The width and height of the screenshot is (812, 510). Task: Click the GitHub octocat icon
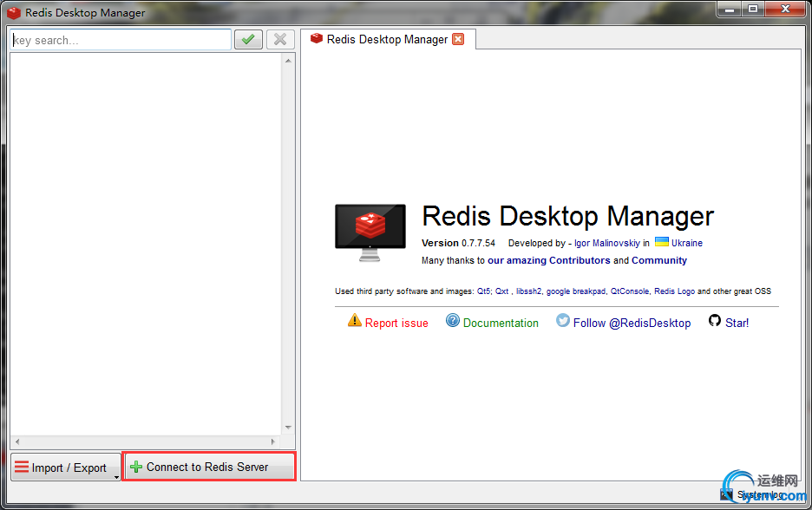[x=715, y=321]
